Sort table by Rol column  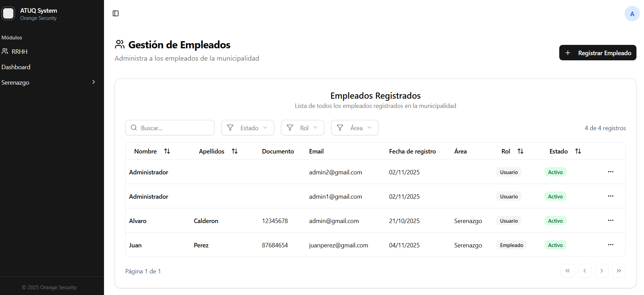pyautogui.click(x=520, y=151)
